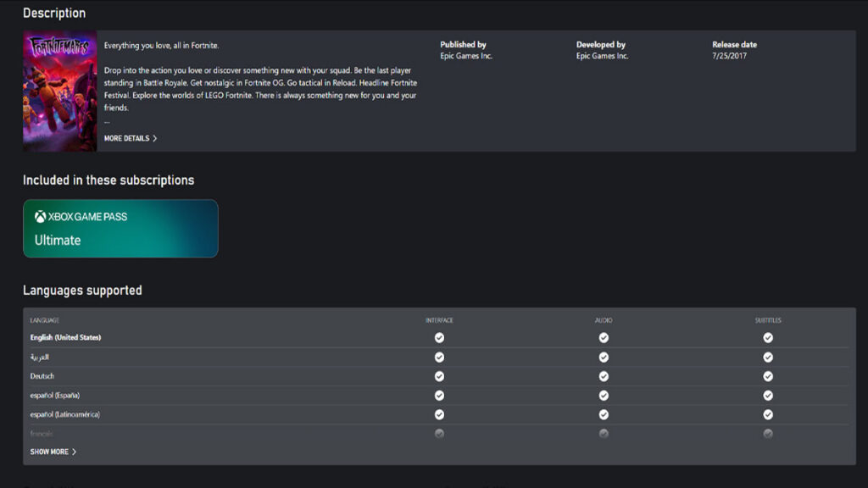Click Interface checkmark for español (Latinoamérica)
The height and width of the screenshot is (488, 868).
[x=439, y=414]
